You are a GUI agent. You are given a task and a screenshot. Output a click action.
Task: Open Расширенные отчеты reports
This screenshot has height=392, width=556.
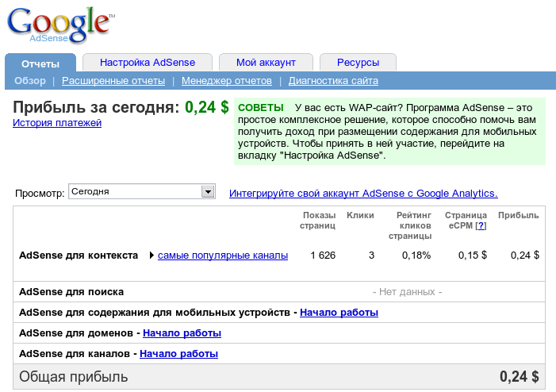click(x=113, y=81)
